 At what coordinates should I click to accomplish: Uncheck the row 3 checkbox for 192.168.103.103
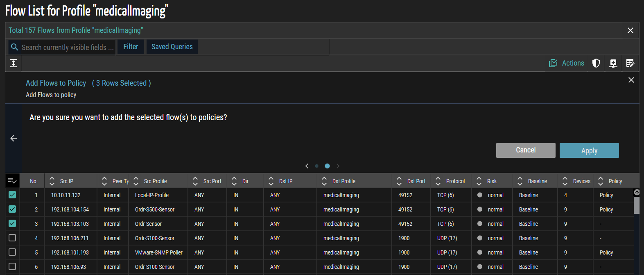(12, 224)
